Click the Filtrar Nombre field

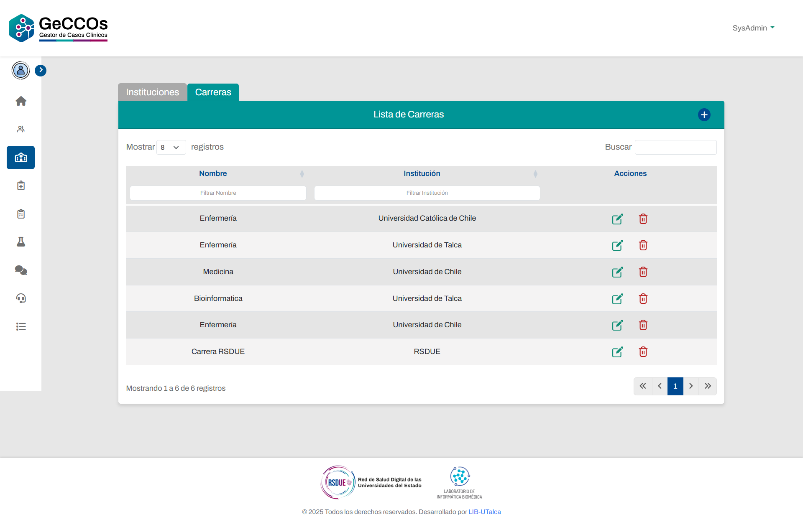218,193
